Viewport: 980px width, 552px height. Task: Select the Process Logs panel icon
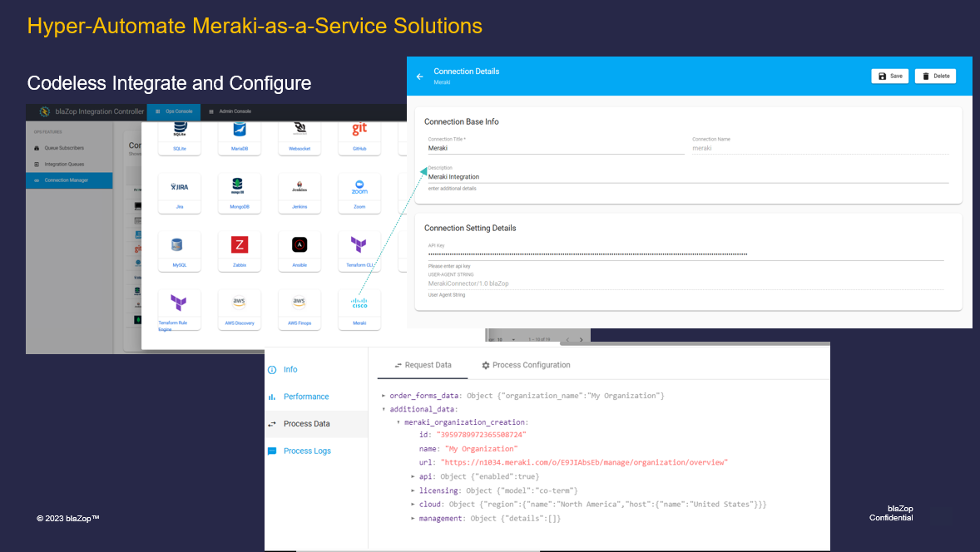tap(273, 451)
